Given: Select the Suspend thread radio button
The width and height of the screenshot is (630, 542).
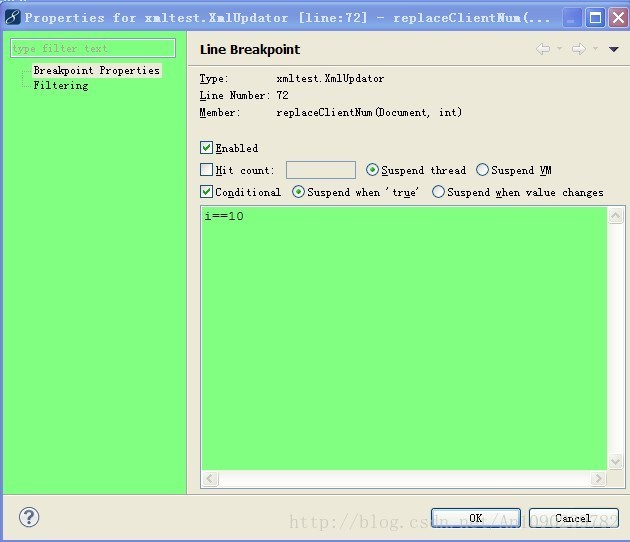Looking at the screenshot, I should 372,170.
